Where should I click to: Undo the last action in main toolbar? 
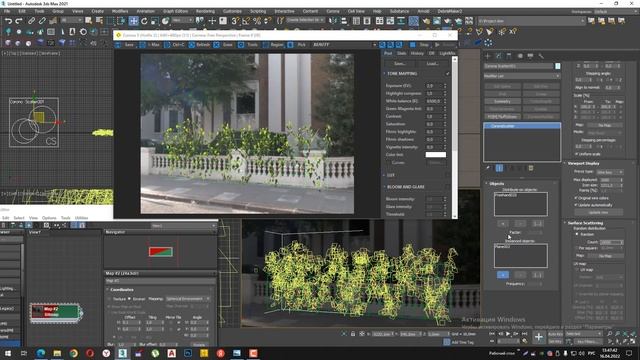click(8, 20)
